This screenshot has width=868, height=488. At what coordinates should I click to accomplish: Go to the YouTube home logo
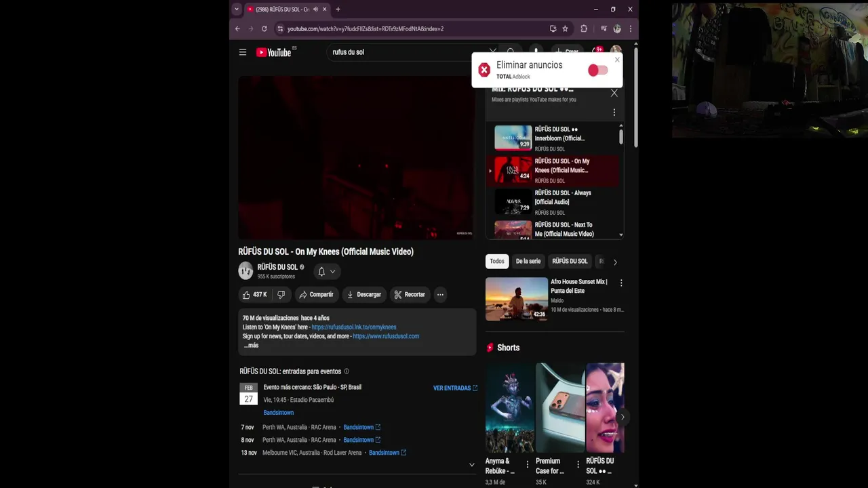273,52
